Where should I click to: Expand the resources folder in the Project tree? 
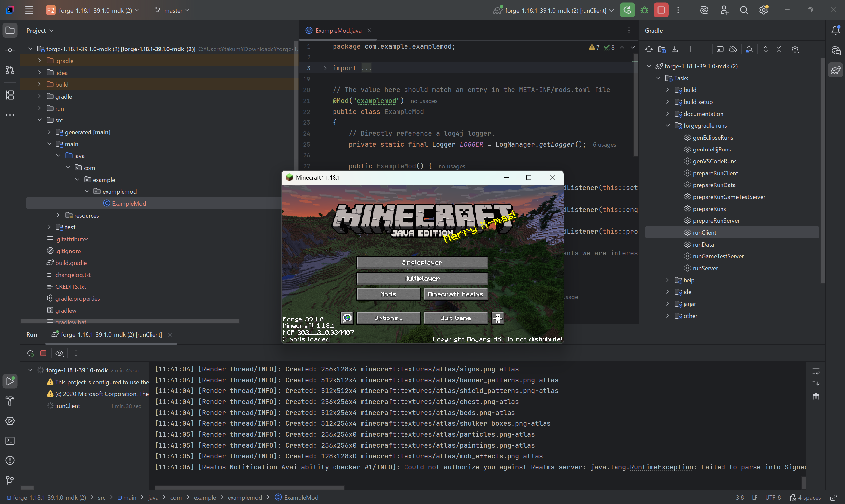point(58,215)
